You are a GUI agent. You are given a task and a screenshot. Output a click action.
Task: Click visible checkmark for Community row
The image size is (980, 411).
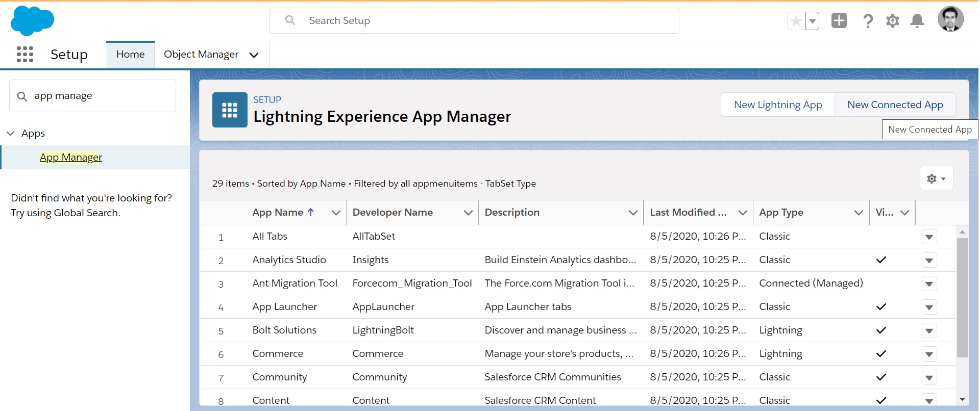(881, 377)
